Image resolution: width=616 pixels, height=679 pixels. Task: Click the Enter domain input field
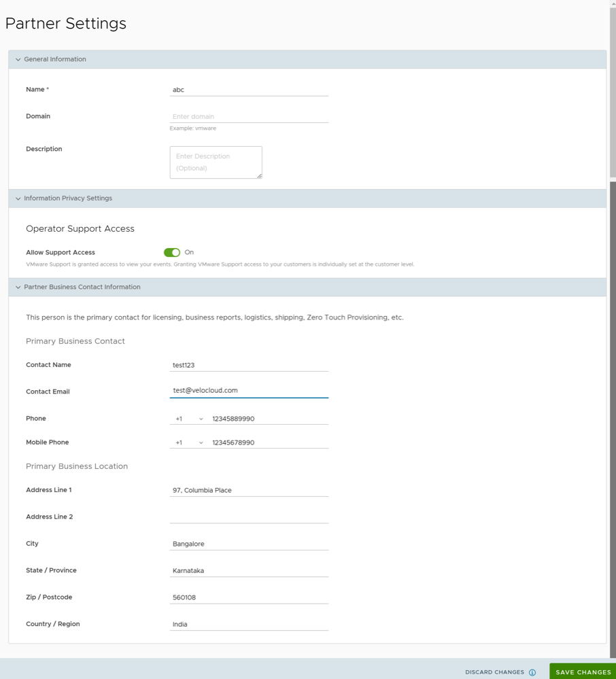249,116
